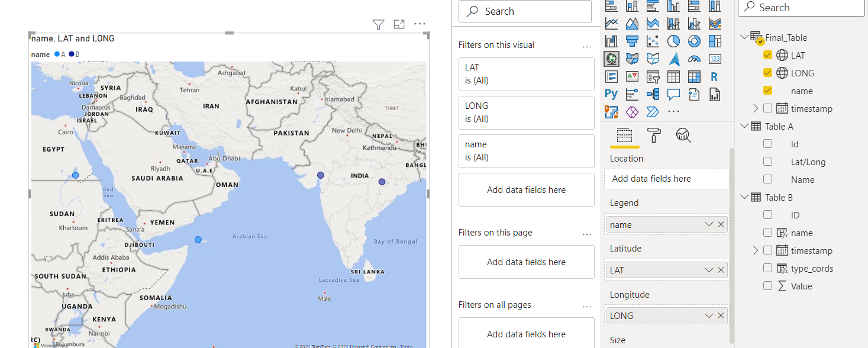Select the Scatter chart visualization
The width and height of the screenshot is (868, 348).
tap(653, 41)
